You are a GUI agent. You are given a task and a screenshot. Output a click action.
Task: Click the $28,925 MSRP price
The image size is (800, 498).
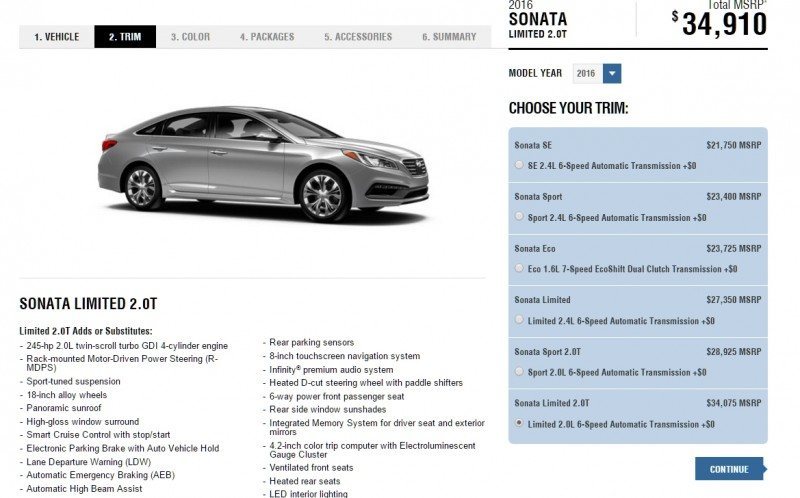click(x=734, y=352)
